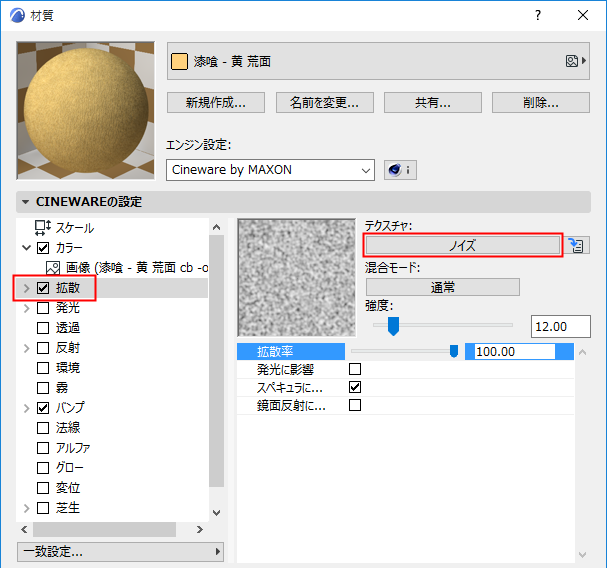Click the yellow material color swatch
The width and height of the screenshot is (607, 568).
[x=179, y=61]
